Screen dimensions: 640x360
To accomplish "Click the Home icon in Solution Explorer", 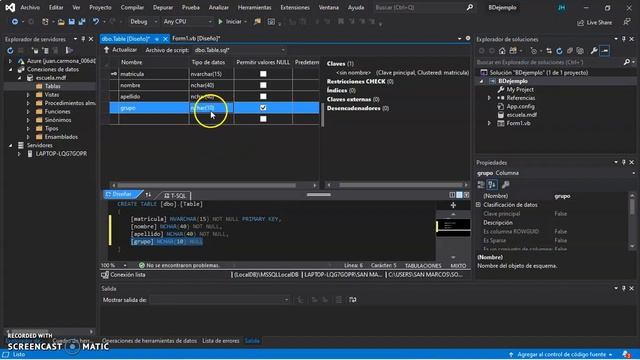I will point(502,51).
